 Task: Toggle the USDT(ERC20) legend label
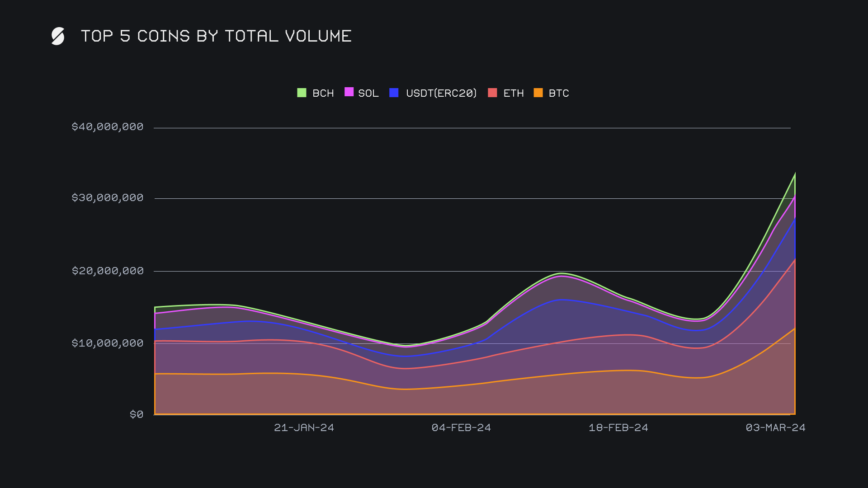(441, 93)
